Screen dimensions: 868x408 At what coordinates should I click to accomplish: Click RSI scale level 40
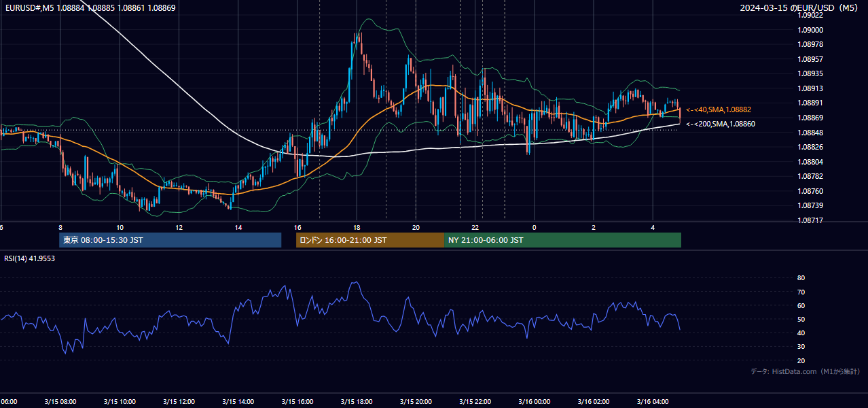click(x=801, y=333)
